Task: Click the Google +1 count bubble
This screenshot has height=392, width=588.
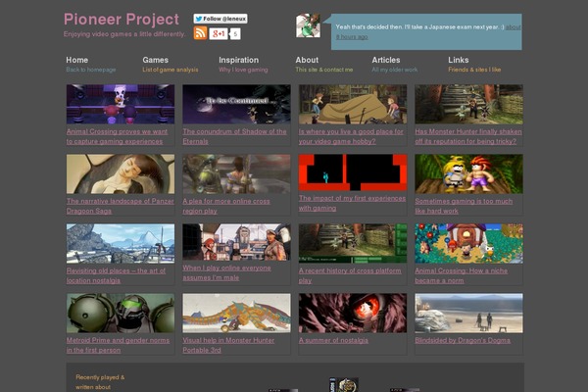Action: tap(235, 34)
